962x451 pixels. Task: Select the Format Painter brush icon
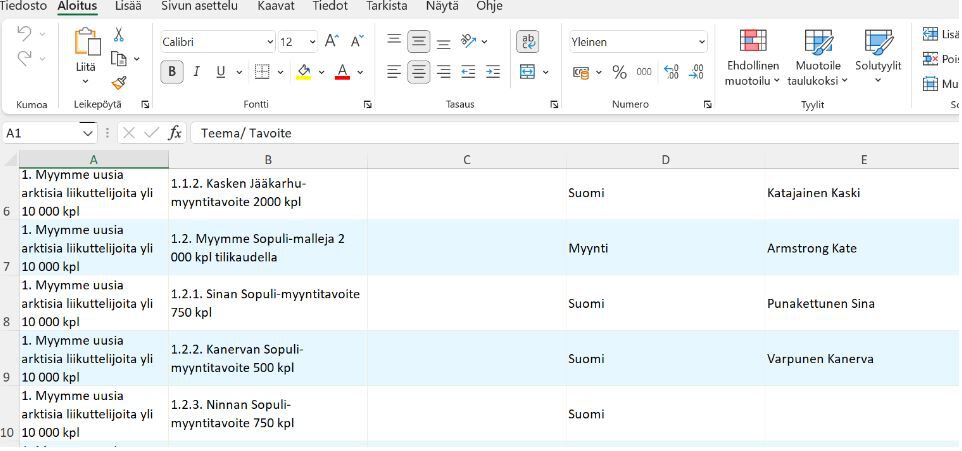pyautogui.click(x=119, y=83)
